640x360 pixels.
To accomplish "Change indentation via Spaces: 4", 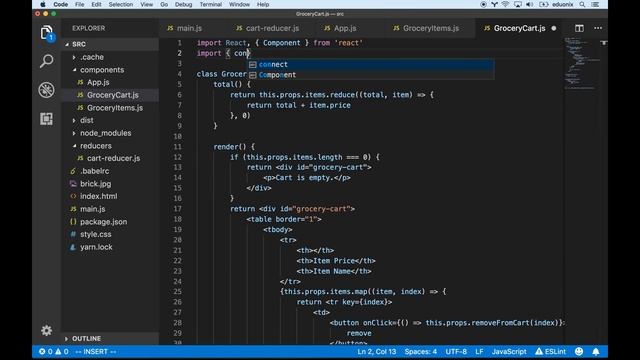I will pos(420,351).
